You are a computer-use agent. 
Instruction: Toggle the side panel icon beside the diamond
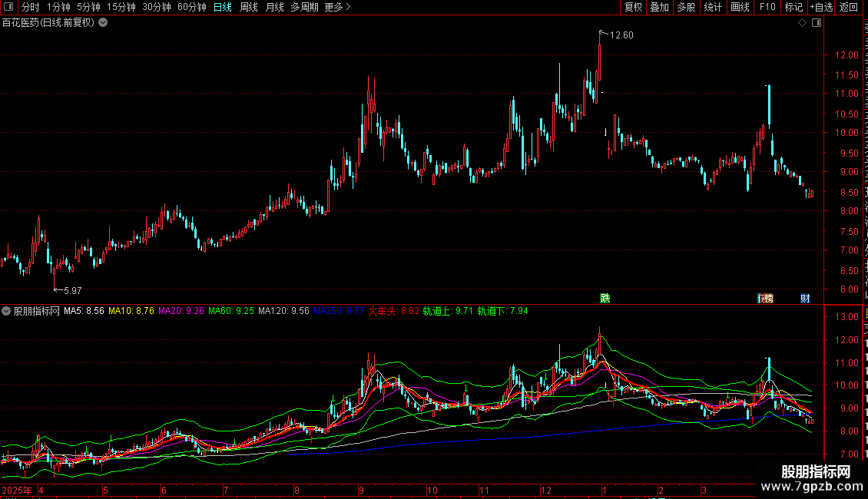click(x=817, y=23)
